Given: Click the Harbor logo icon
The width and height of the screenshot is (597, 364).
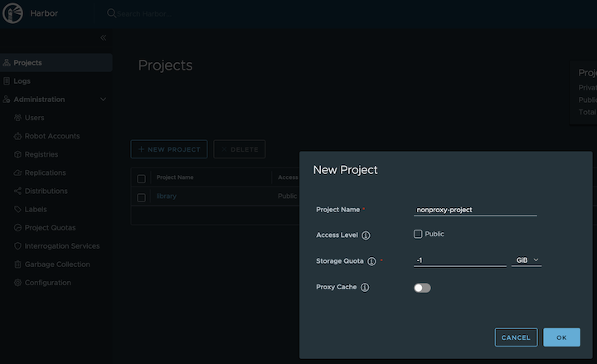Looking at the screenshot, I should pyautogui.click(x=12, y=13).
